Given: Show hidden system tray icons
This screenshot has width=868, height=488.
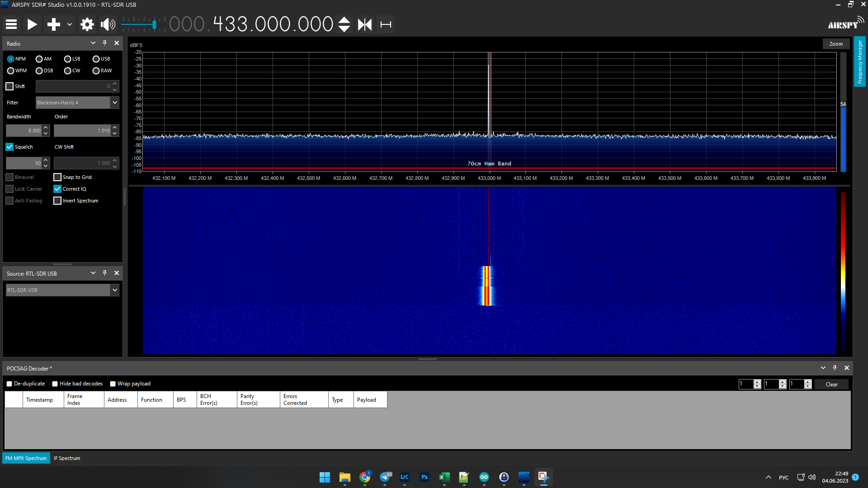Looking at the screenshot, I should pyautogui.click(x=769, y=477).
